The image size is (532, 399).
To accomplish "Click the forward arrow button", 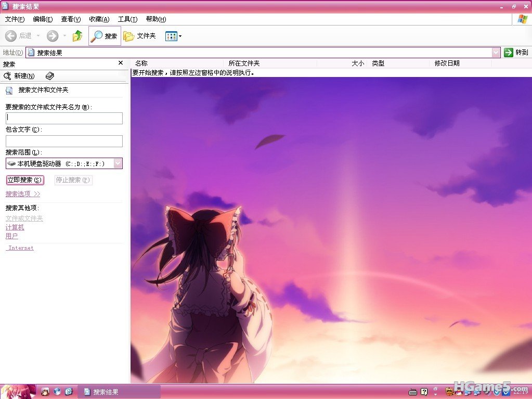I will coord(53,35).
